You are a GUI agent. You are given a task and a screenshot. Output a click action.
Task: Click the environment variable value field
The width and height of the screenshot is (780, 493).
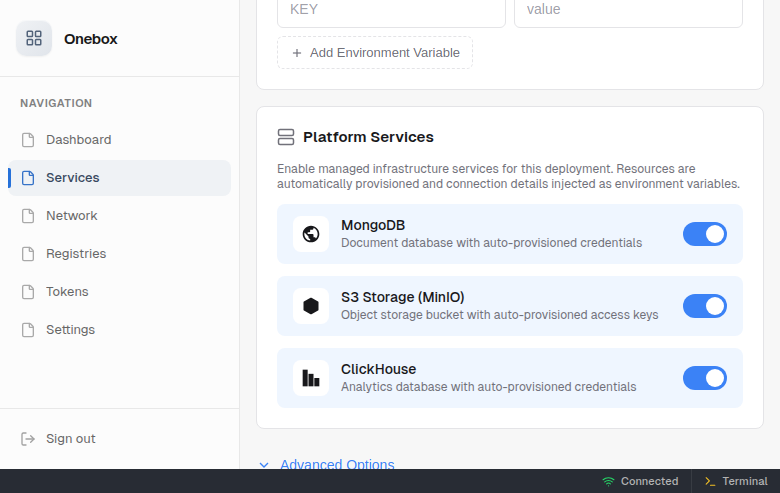(x=628, y=10)
